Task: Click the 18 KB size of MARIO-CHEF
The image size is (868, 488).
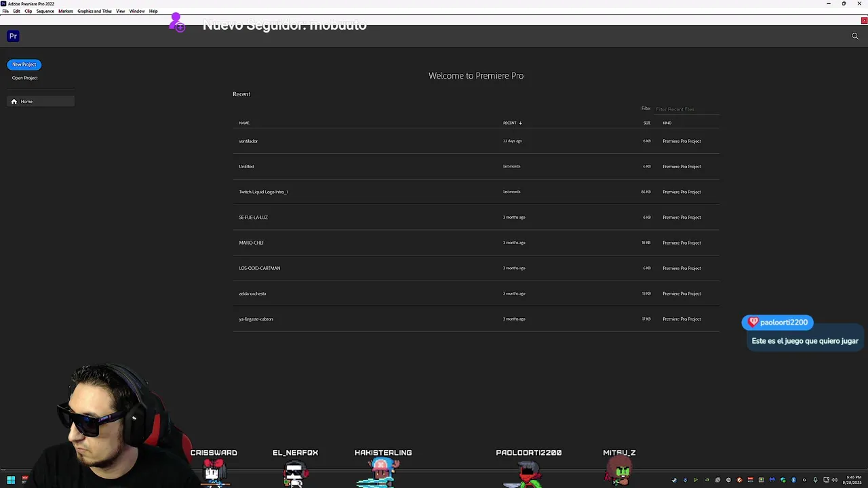Action: coord(646,243)
